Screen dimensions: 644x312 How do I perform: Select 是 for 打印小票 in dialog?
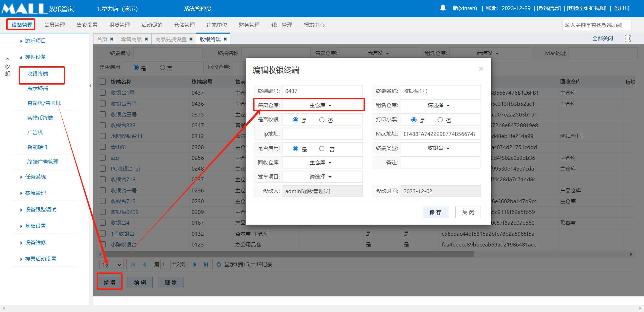click(414, 120)
